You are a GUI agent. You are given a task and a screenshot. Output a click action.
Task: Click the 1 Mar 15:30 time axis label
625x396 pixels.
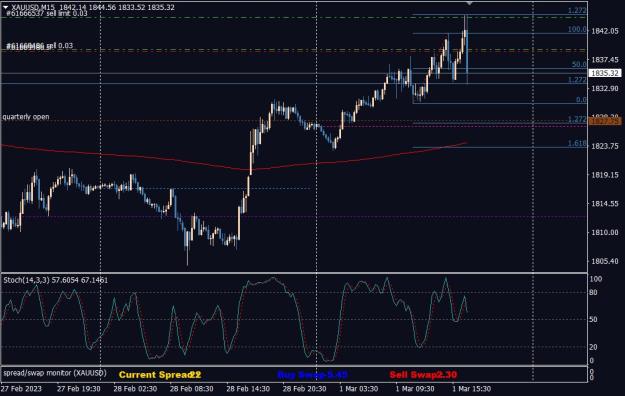[x=472, y=388]
